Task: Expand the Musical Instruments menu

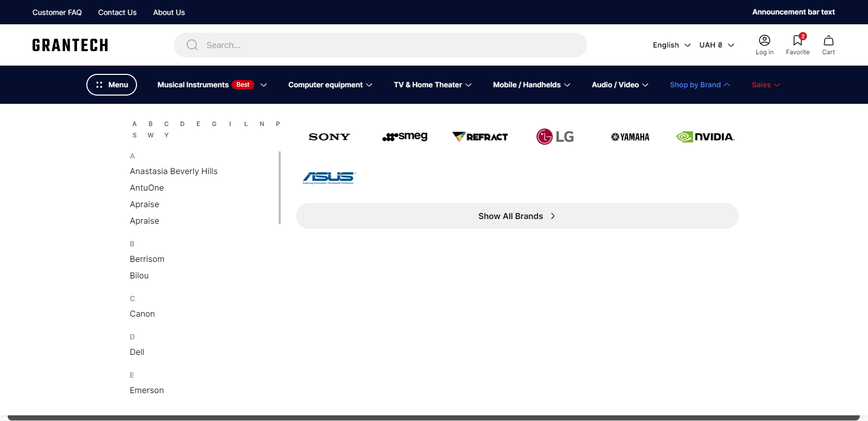Action: tap(212, 85)
